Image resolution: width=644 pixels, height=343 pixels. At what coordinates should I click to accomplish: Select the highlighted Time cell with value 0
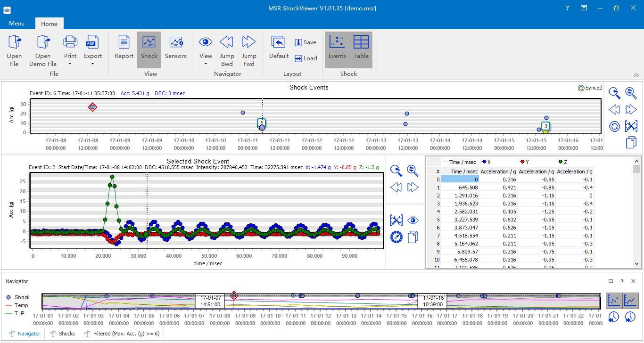pyautogui.click(x=460, y=180)
